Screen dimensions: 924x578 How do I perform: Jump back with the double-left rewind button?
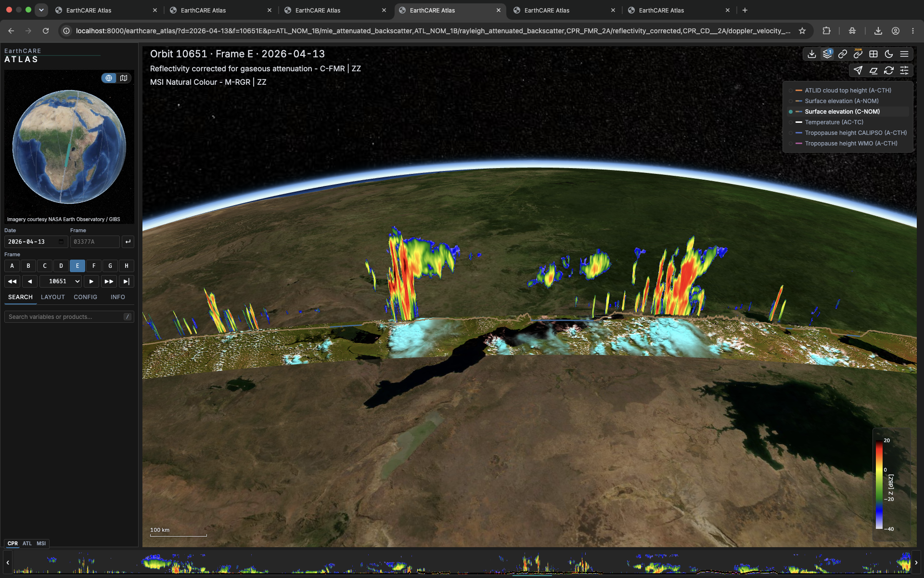(12, 281)
